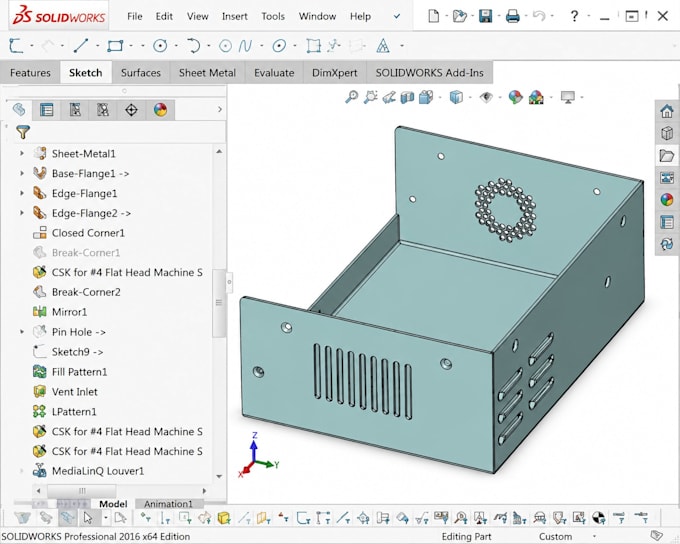Expand the Pin Hole tree node
680x544 pixels.
click(22, 332)
